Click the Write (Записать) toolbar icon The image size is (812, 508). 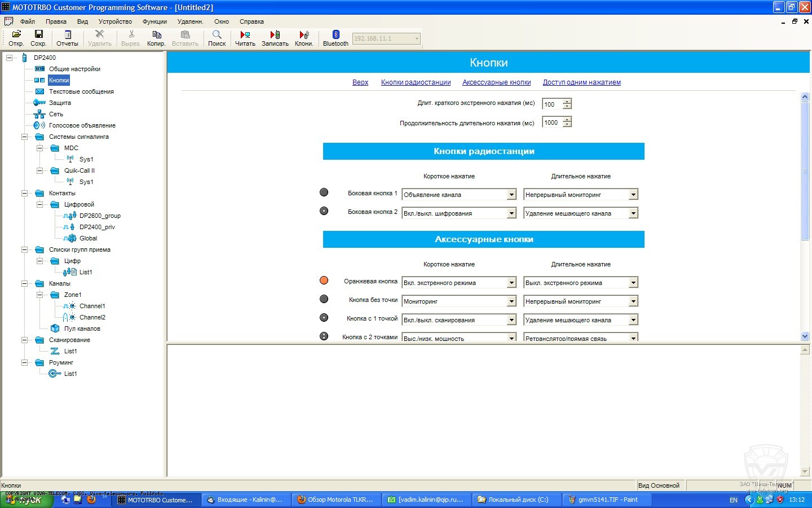275,35
